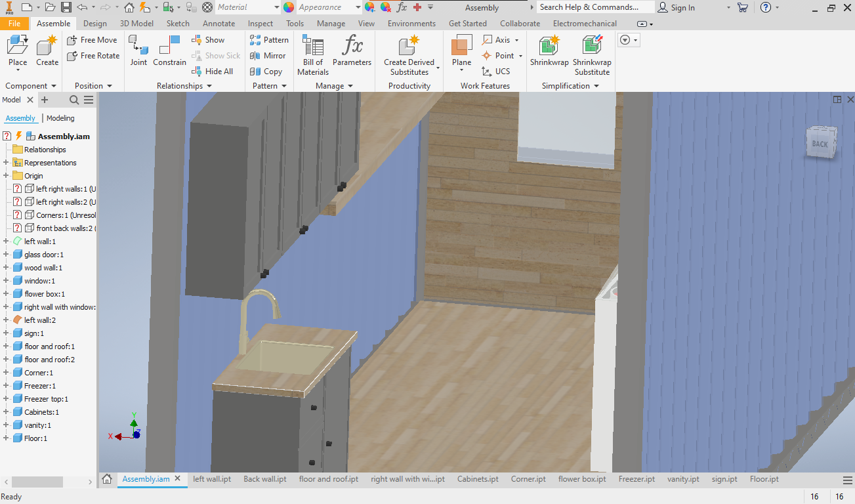Switch browser to Modeling view
This screenshot has height=504, width=855.
coord(60,118)
